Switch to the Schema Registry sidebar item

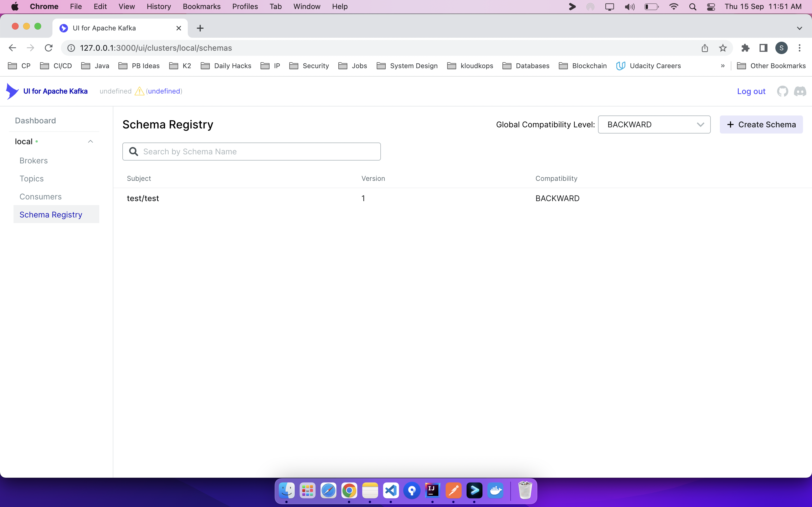[51, 214]
